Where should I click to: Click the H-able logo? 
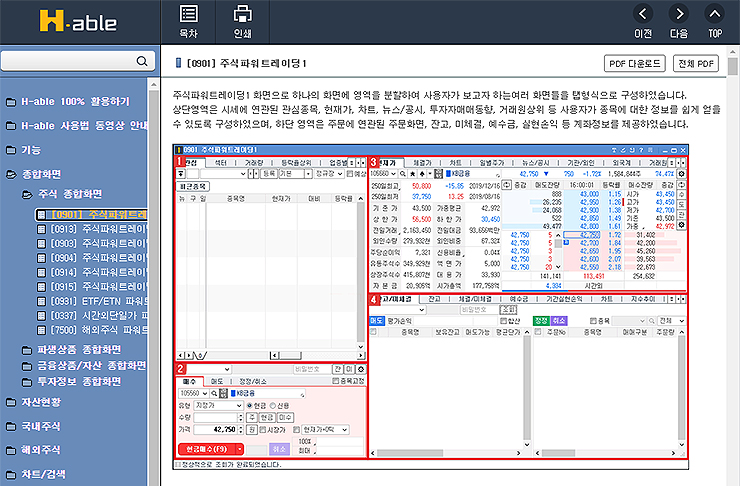(x=78, y=22)
